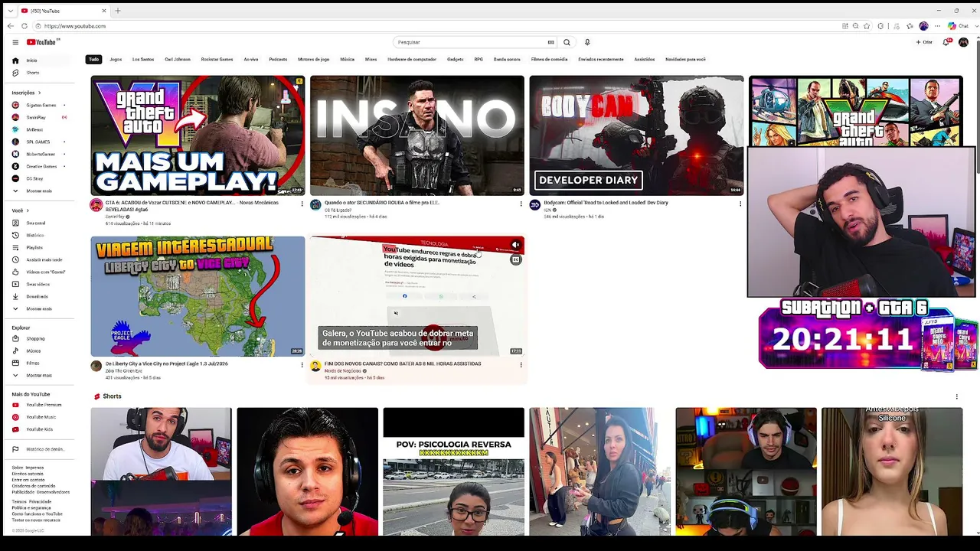Open the on-screen keyboard in search box
The image size is (980, 551).
[550, 42]
